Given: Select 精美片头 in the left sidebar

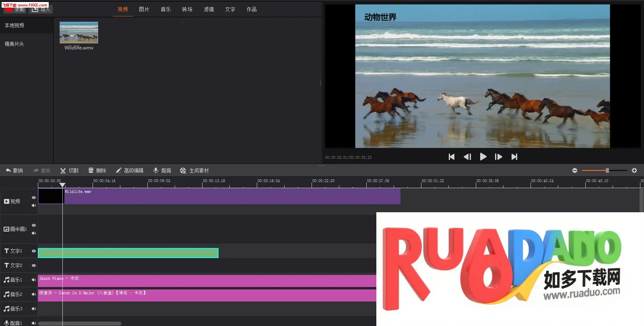Looking at the screenshot, I should 14,44.
